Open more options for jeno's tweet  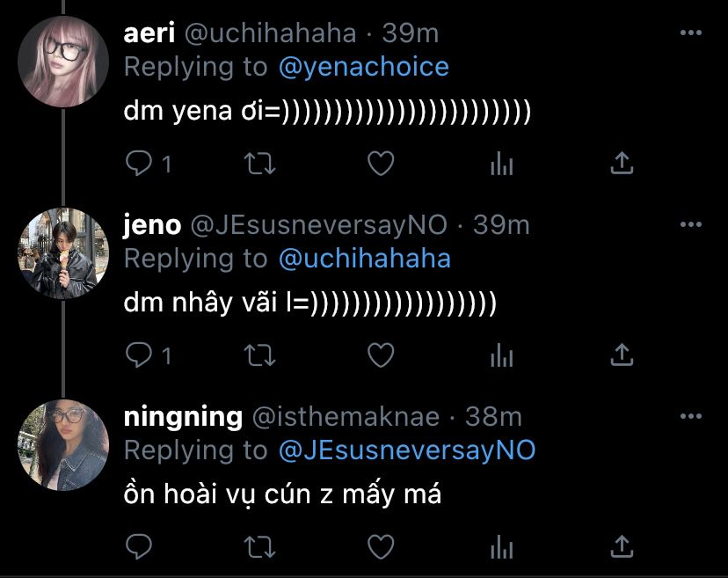click(x=690, y=224)
